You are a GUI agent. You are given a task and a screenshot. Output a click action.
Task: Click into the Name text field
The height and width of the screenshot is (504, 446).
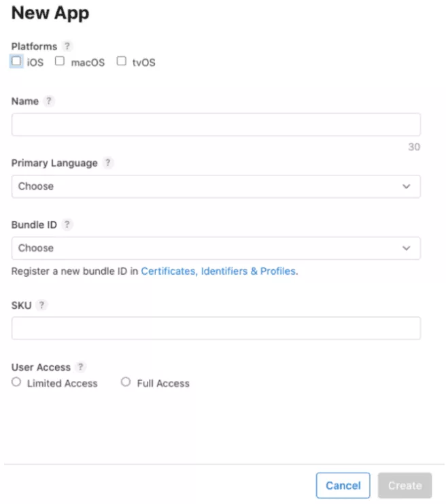tap(216, 124)
